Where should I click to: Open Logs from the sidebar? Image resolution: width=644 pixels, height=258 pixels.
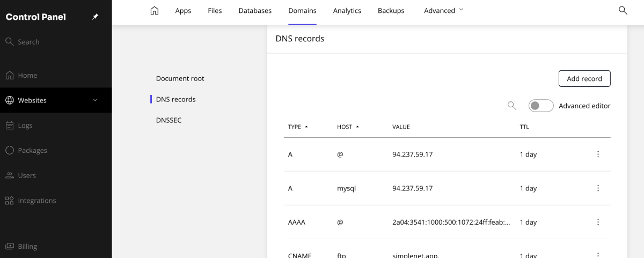coord(25,126)
